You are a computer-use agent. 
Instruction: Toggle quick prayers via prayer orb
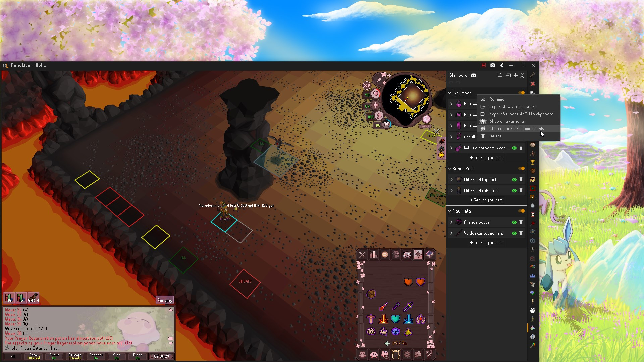[x=375, y=105]
